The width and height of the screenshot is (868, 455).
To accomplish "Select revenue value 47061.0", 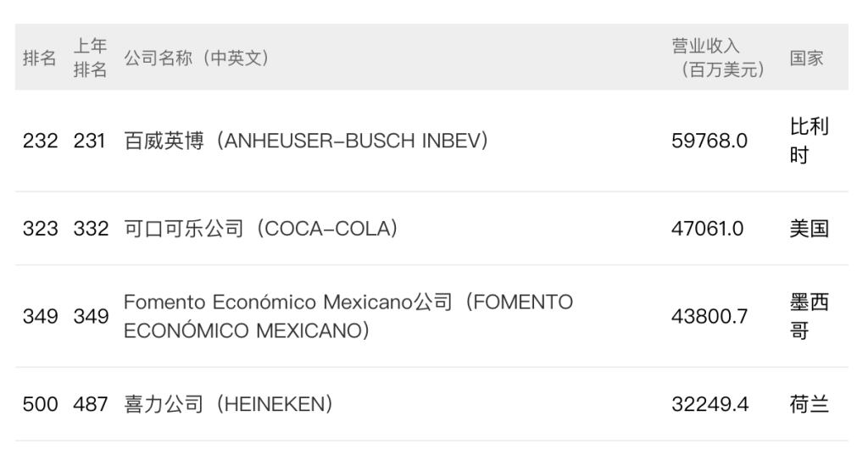I will [708, 229].
